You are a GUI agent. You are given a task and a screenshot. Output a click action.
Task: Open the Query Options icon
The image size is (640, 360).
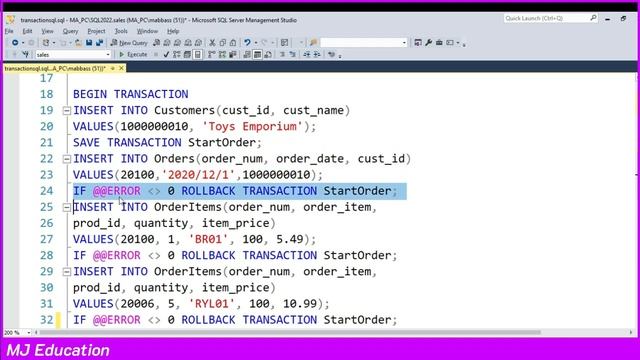click(187, 54)
